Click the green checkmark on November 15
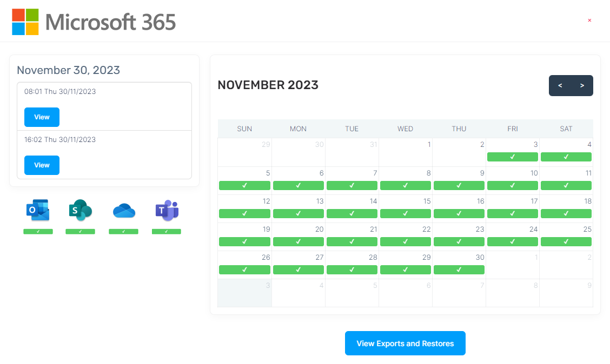The height and width of the screenshot is (364, 610). point(406,213)
